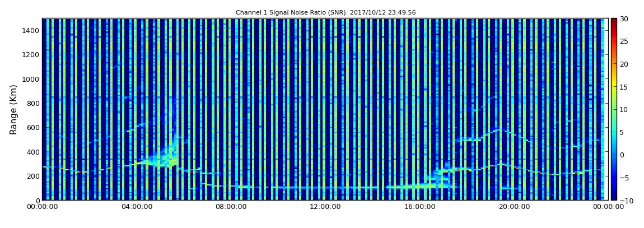644x228 pixels.
Task: Click the green middle region of the colorbar
Action: point(614,109)
